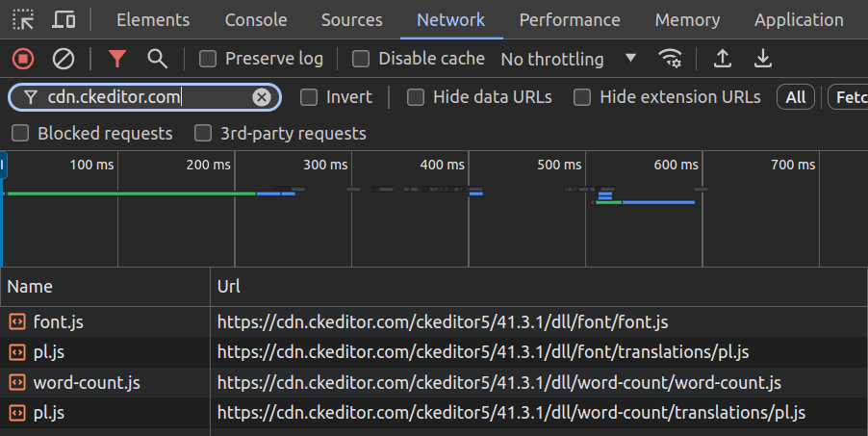Enable the Preserve log checkbox
868x436 pixels.
(208, 59)
